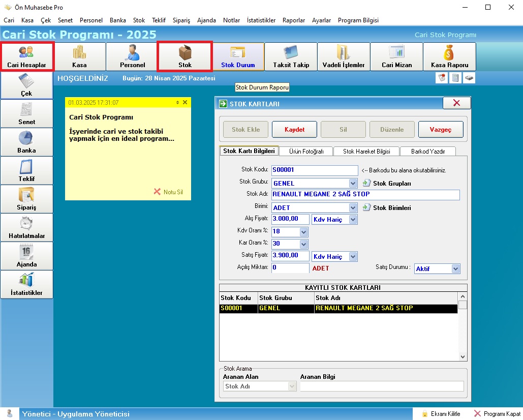The height and width of the screenshot is (420, 523).
Task: Open the Kar Oranı dropdown
Action: click(x=303, y=244)
